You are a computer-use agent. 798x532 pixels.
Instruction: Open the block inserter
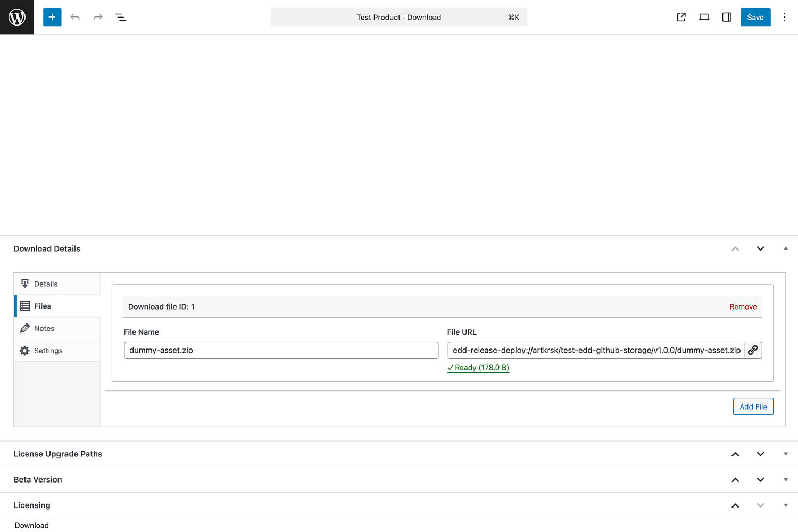point(52,17)
